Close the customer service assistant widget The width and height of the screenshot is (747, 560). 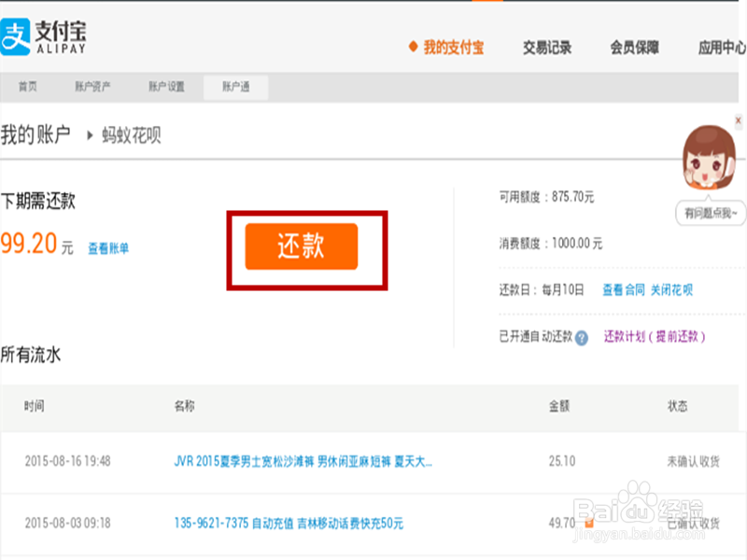click(738, 120)
